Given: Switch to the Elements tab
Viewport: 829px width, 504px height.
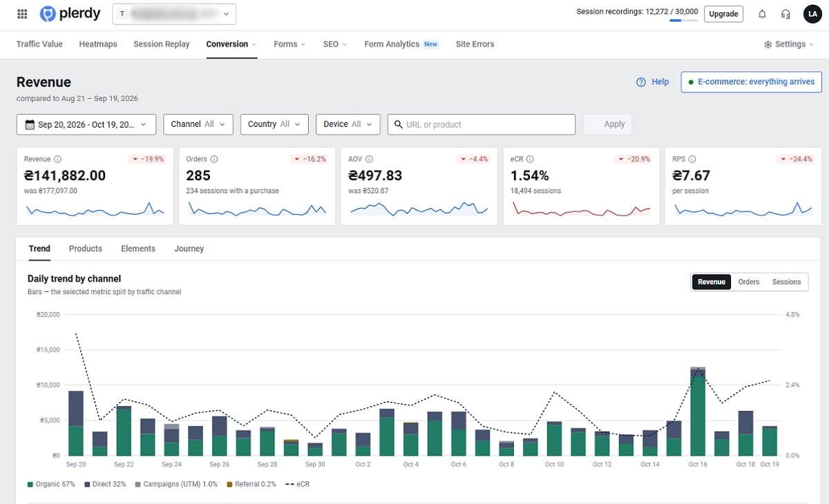Looking at the screenshot, I should (138, 249).
